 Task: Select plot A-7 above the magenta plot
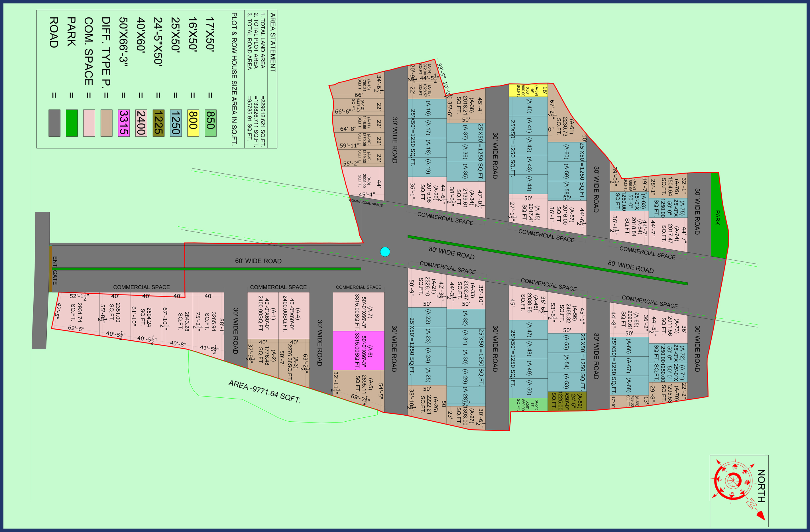(358, 311)
